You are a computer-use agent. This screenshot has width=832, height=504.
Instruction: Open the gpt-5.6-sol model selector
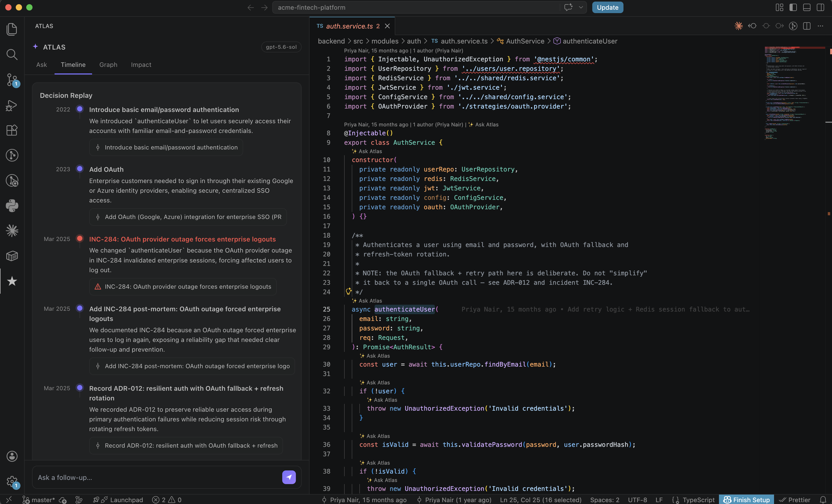tap(281, 47)
